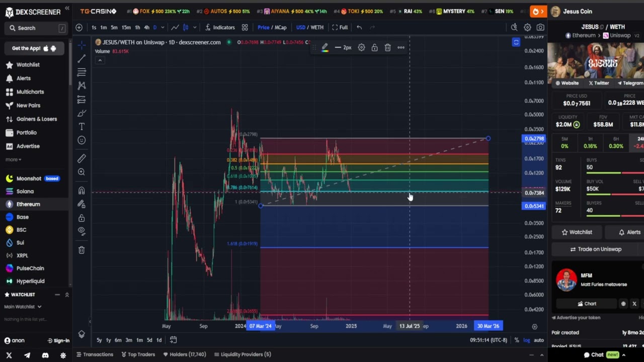Change the drawing line color pencil

[x=325, y=47]
